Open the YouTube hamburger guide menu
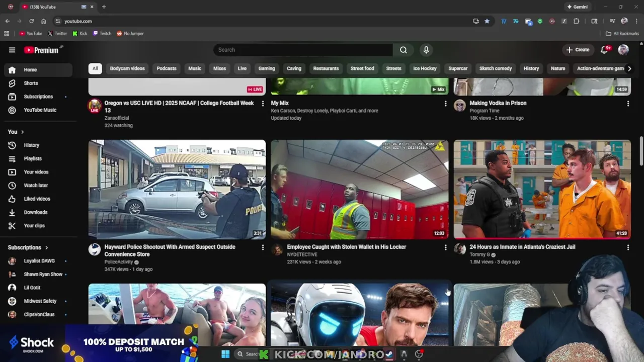 pos(12,50)
